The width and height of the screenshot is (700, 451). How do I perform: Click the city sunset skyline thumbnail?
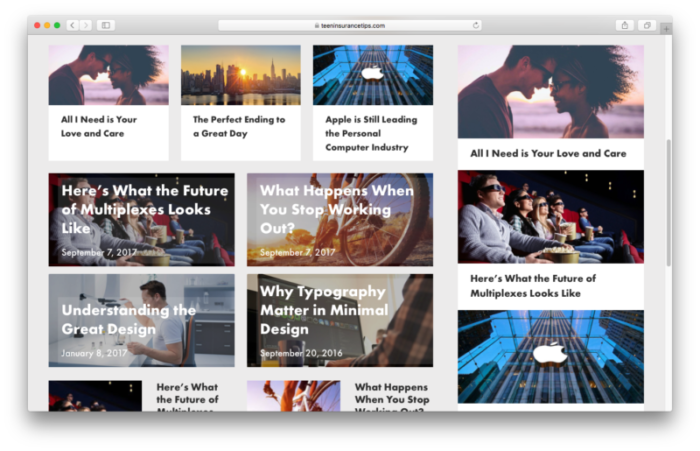240,75
